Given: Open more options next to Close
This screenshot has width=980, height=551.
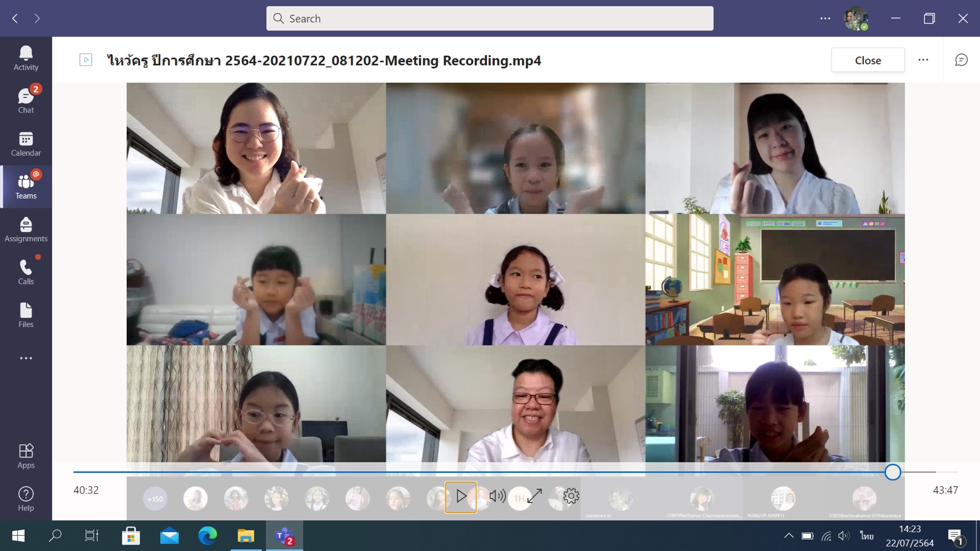Looking at the screenshot, I should coord(923,60).
